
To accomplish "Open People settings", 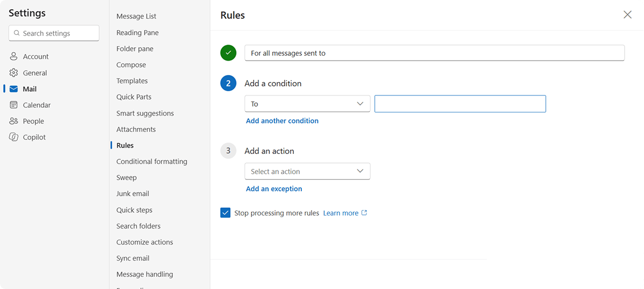I will tap(33, 121).
